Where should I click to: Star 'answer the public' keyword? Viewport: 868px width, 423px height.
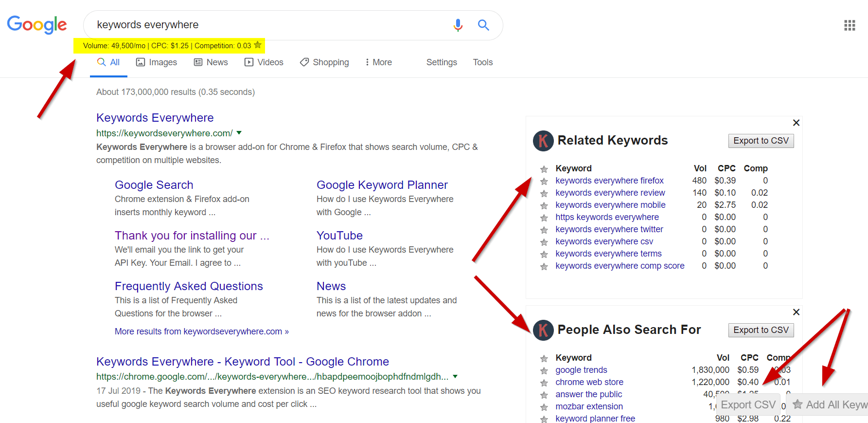[x=544, y=395]
